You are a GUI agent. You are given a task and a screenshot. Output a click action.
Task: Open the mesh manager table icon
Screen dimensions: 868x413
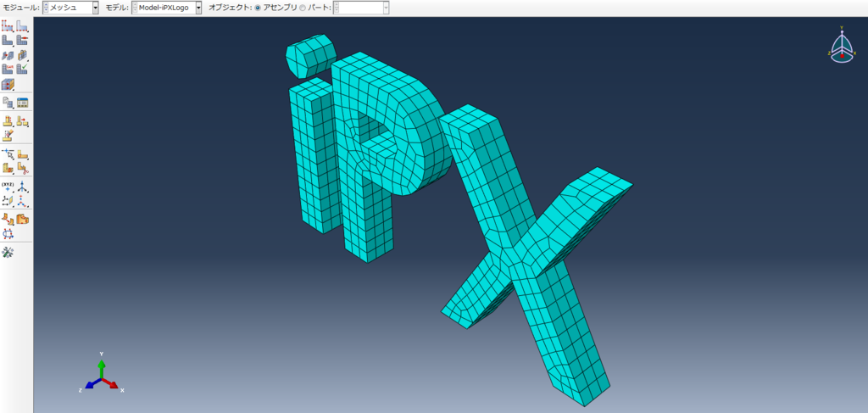22,102
